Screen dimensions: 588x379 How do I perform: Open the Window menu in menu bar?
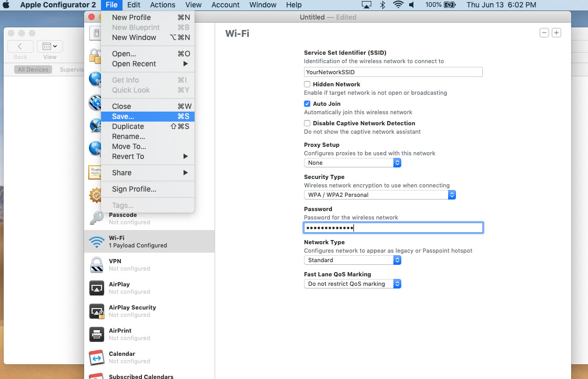(x=263, y=5)
